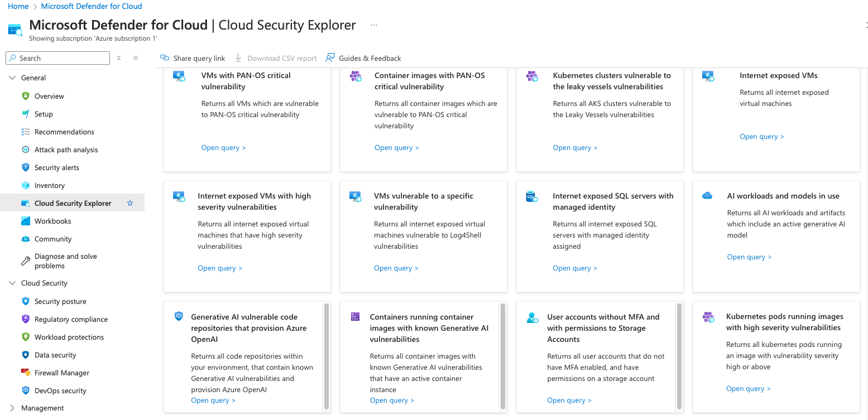Click Share query link
This screenshot has width=868, height=420.
193,58
